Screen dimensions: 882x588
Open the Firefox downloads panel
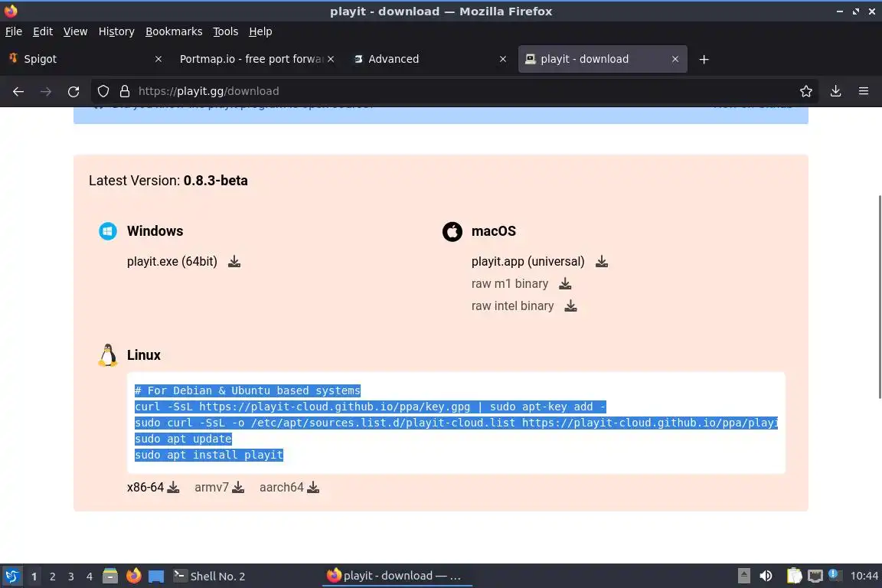click(835, 91)
